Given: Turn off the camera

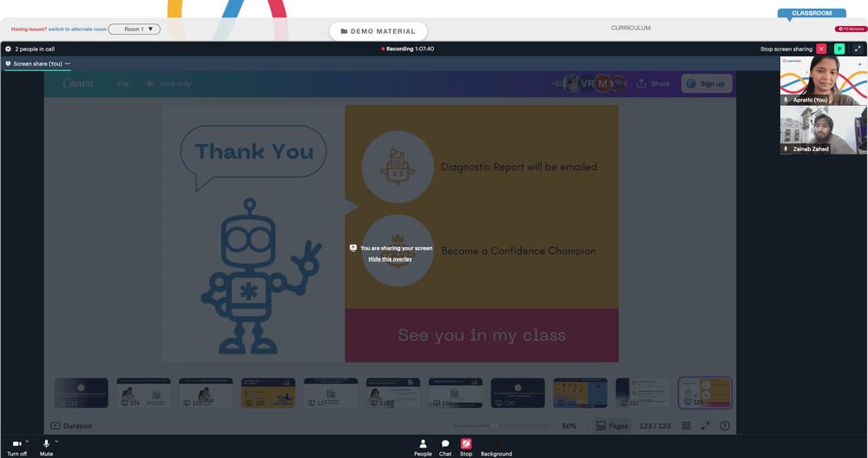Looking at the screenshot, I should [16, 448].
